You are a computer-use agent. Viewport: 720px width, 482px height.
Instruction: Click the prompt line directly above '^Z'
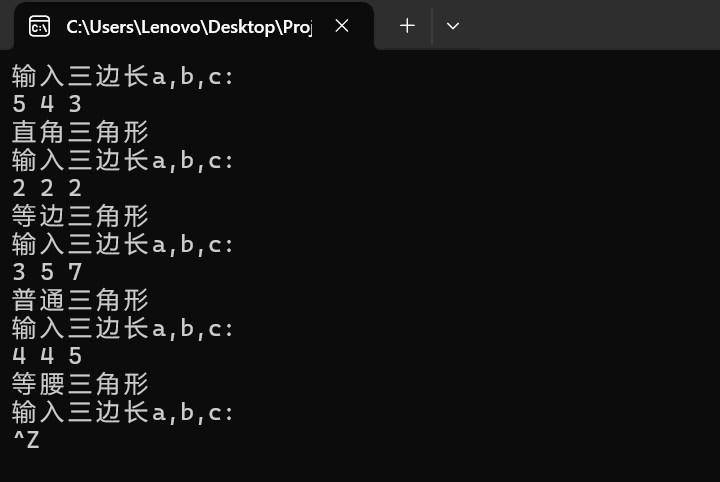(x=123, y=412)
